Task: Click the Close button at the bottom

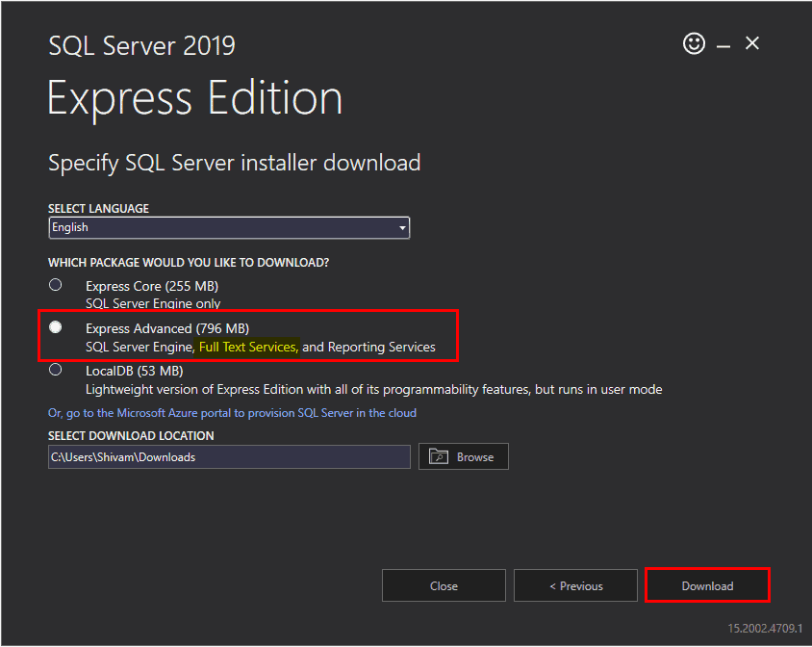Action: 444,585
